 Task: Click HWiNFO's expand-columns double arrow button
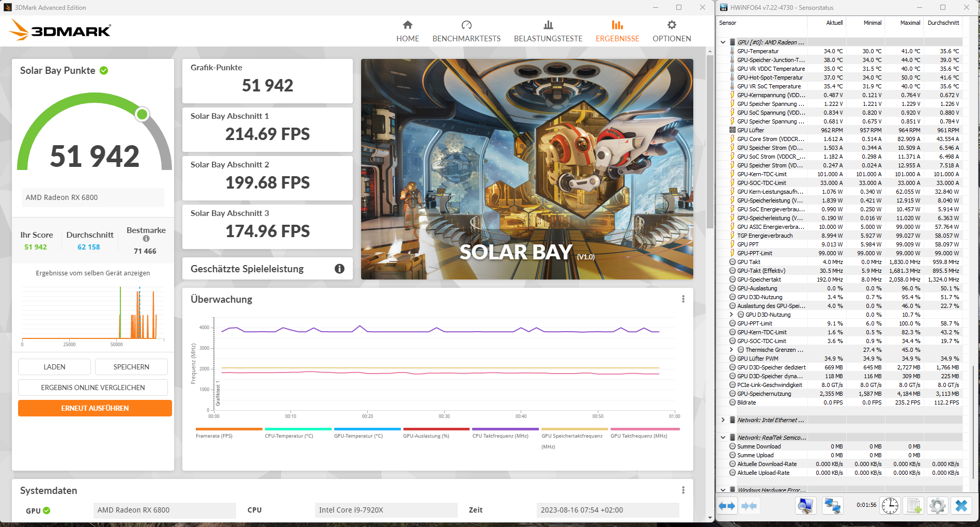coord(727,506)
